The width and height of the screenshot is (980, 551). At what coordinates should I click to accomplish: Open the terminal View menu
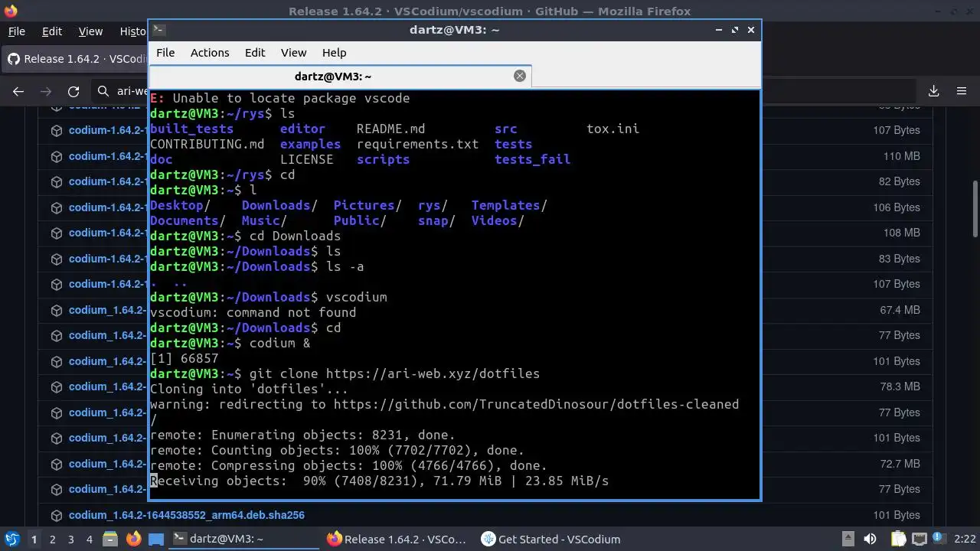pos(293,53)
